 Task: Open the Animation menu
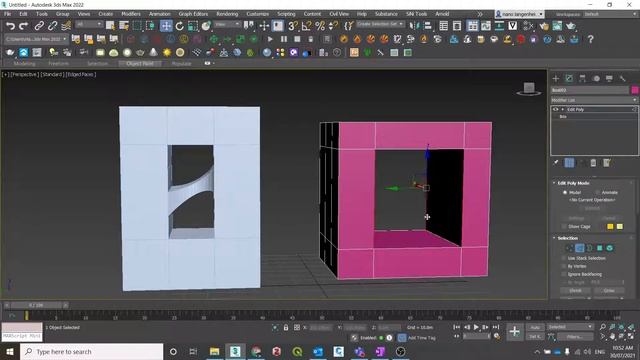coord(160,14)
